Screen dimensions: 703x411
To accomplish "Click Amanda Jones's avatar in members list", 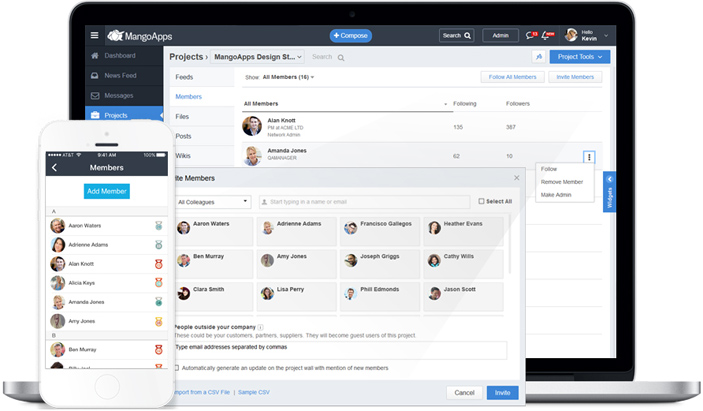I will [252, 156].
